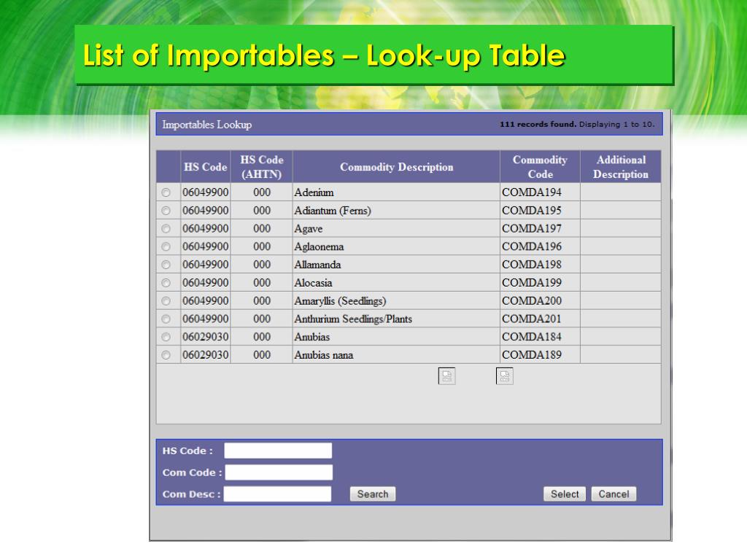Click commodity code COMDA189
This screenshot has width=747, height=560.
[532, 355]
